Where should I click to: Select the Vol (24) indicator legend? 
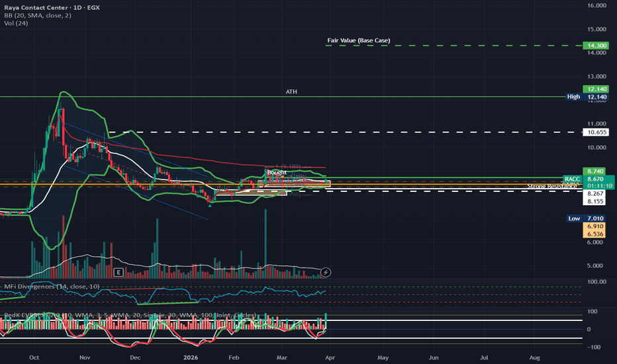(x=15, y=24)
